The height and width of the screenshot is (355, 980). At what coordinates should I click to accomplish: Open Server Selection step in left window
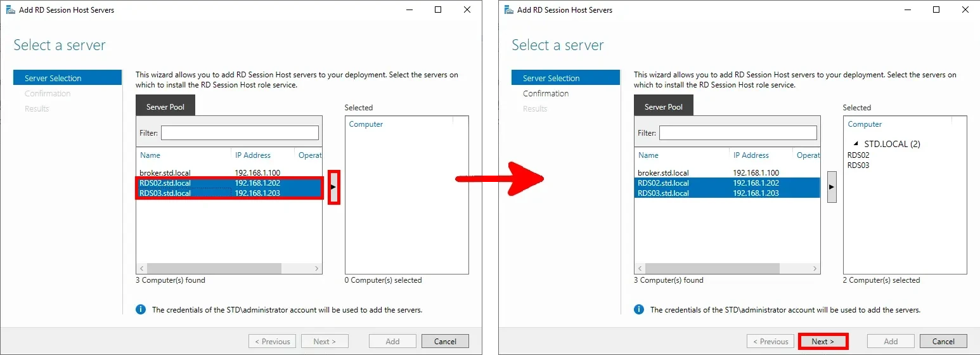67,78
